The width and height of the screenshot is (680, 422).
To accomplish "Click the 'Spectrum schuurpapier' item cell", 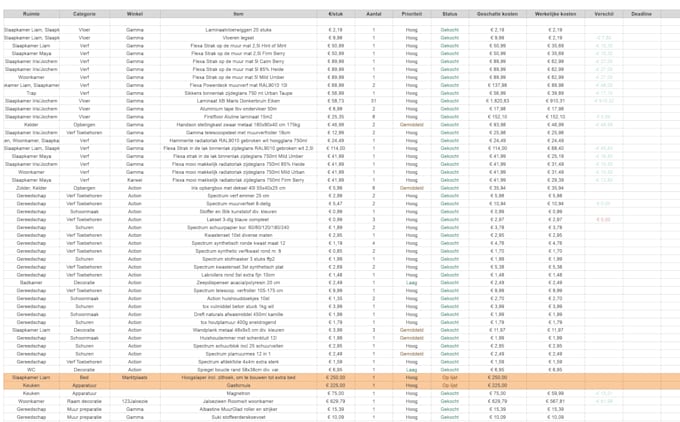I will click(x=238, y=227).
